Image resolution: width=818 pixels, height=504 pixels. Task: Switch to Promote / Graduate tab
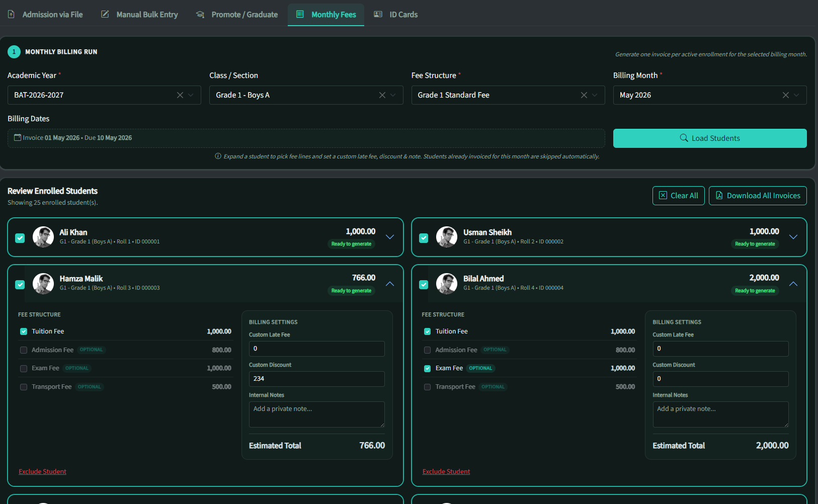[237, 15]
